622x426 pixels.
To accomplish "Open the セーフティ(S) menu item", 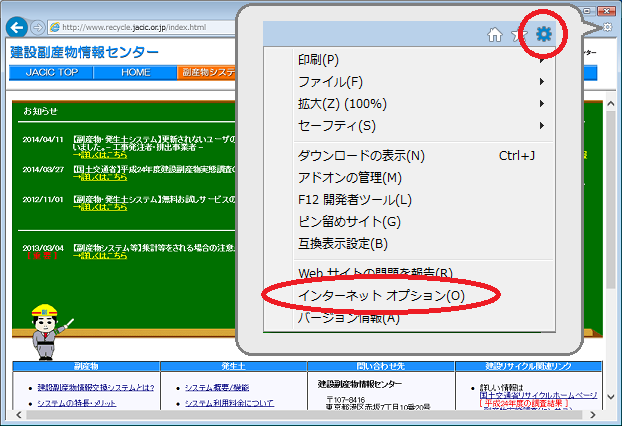I will 424,126.
